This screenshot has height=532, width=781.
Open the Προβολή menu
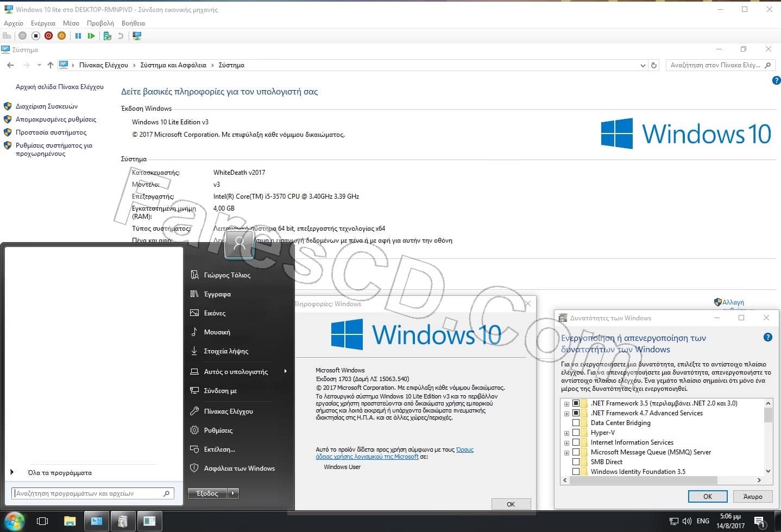click(x=100, y=23)
